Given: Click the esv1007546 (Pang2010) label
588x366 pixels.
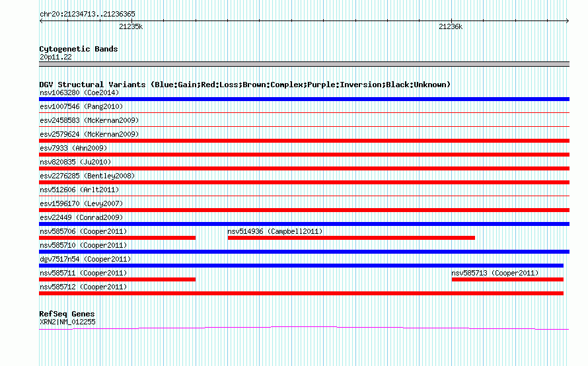Looking at the screenshot, I should click(81, 106).
